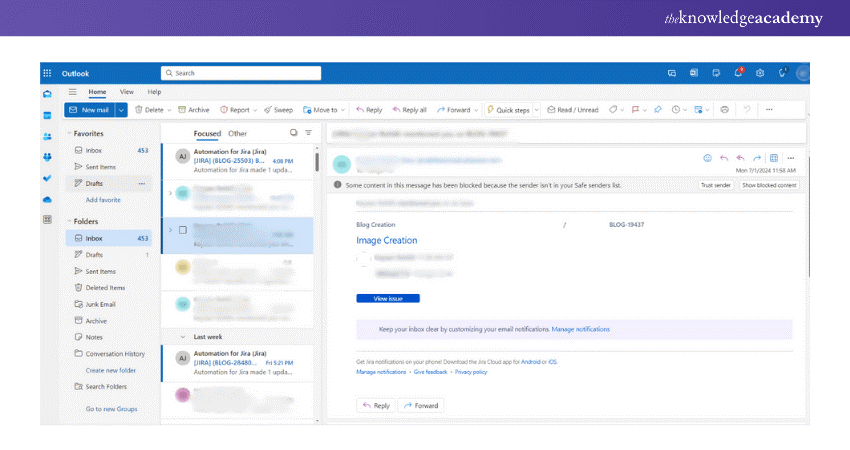Toggle the Read / Unread button
Viewport: 850px width, 450px height.
573,110
